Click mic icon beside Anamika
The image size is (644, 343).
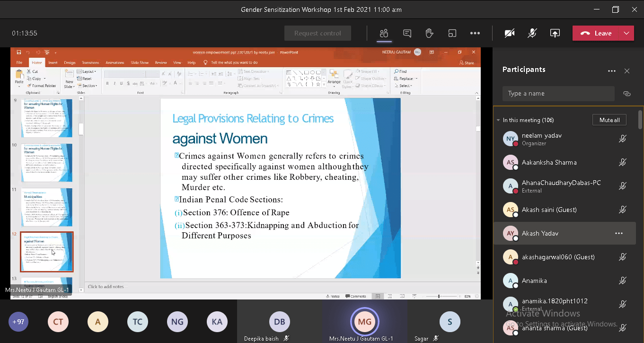[623, 281]
